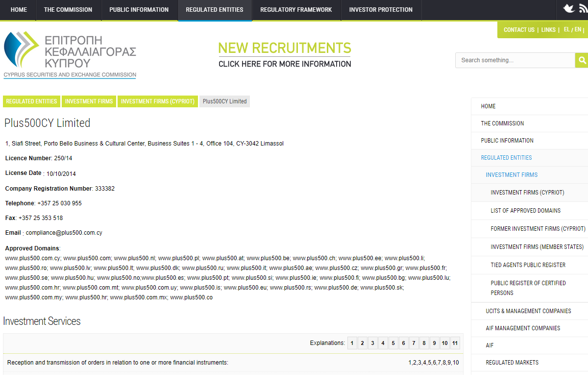This screenshot has width=588, height=392.
Task: Open explanation number 9
Action: pyautogui.click(x=434, y=343)
